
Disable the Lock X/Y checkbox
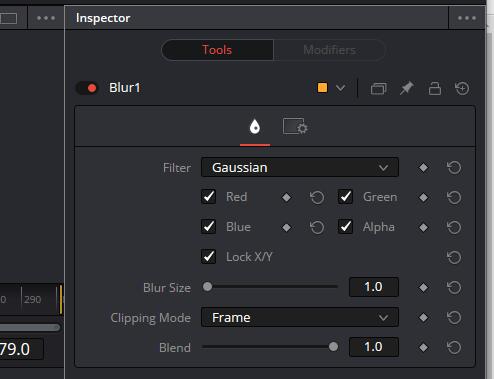(209, 257)
